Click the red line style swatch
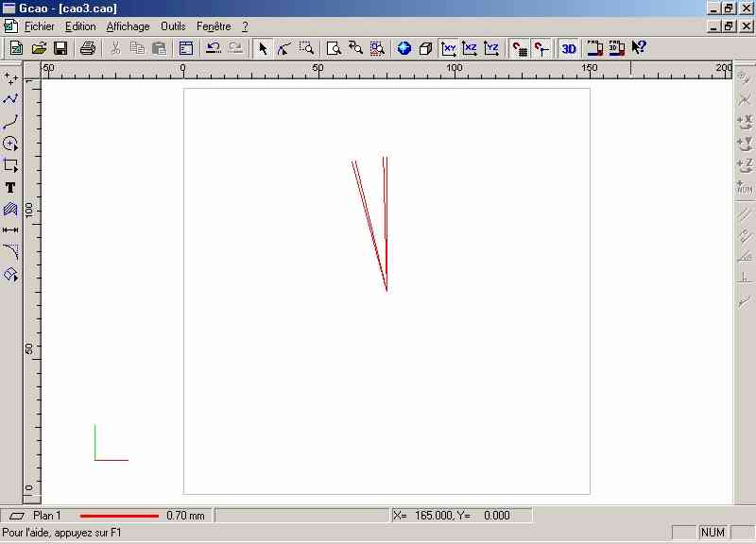Image resolution: width=756 pixels, height=544 pixels. coord(119,516)
